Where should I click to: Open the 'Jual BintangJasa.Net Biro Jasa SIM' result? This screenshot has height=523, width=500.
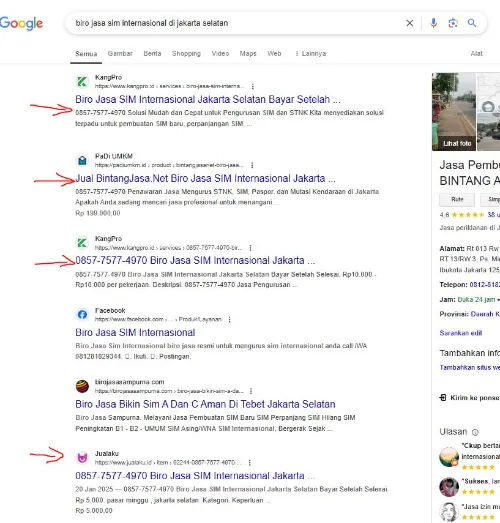(x=205, y=178)
